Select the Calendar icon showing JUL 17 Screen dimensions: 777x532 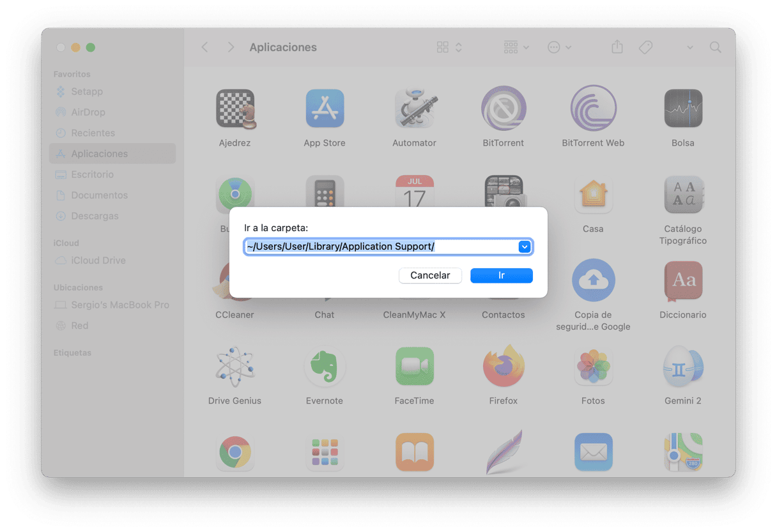tap(414, 191)
